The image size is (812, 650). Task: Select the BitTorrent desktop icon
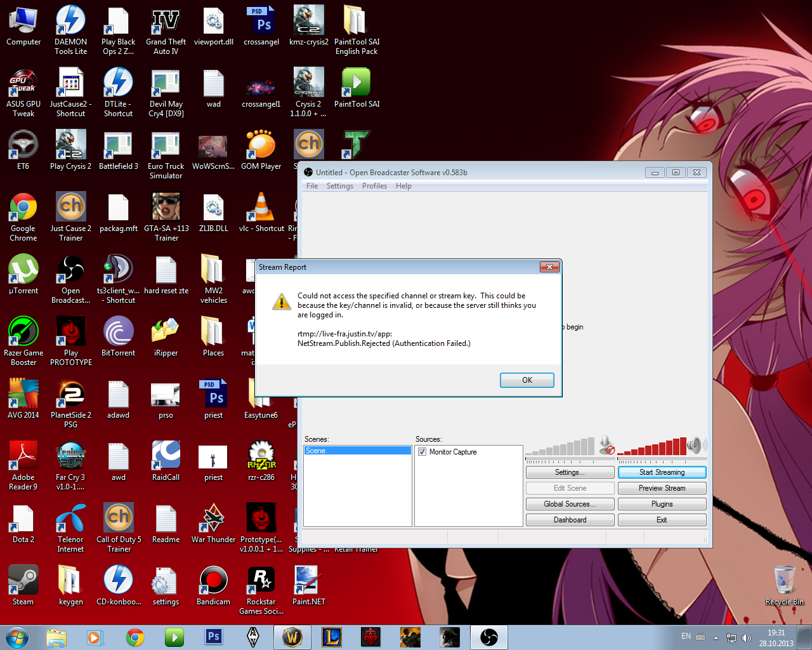tap(118, 337)
